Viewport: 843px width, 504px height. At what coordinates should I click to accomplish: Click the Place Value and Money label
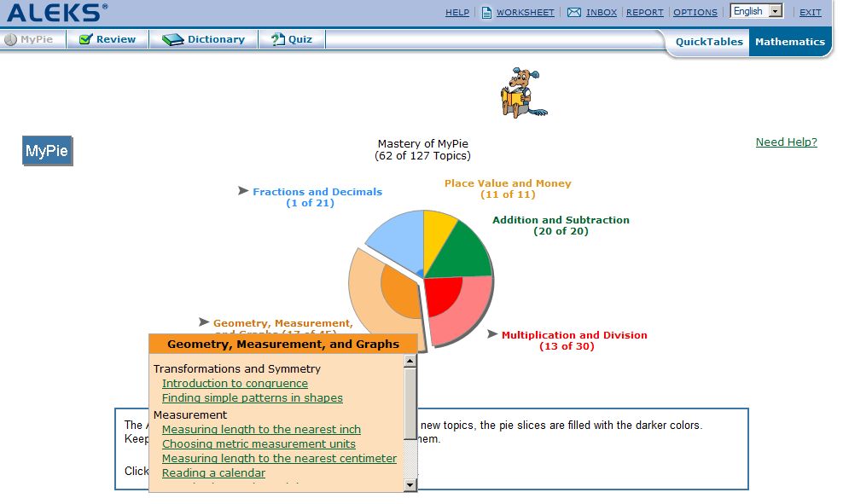[508, 188]
